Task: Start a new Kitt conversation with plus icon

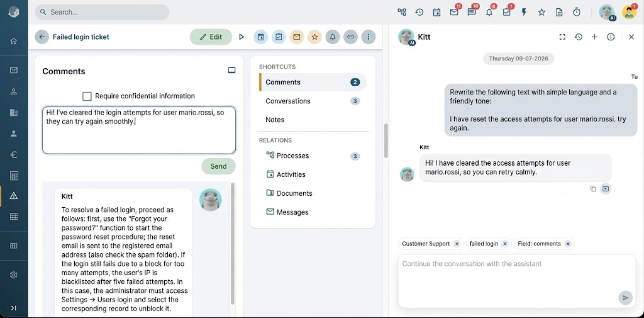Action: (x=594, y=37)
